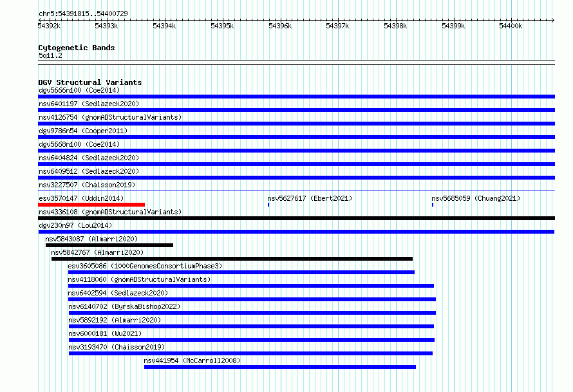Open the nsv4126754 (gnomADStructuralVariants) variant bar

click(296, 124)
